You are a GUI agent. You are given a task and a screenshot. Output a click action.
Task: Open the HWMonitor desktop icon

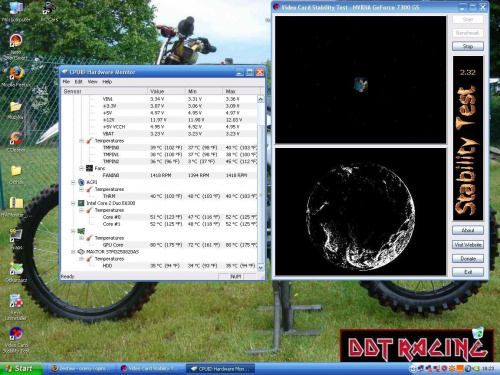[x=16, y=207]
